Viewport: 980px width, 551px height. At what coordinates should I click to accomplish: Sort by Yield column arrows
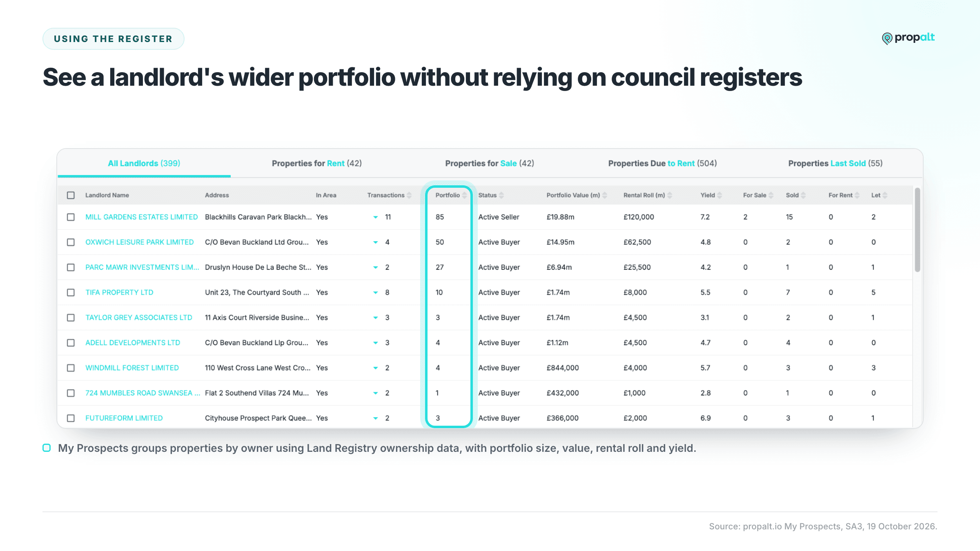tap(719, 196)
